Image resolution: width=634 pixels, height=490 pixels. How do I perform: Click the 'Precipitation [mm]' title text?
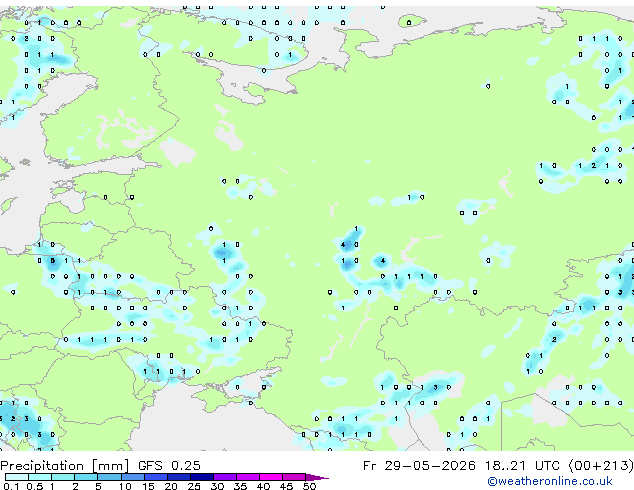coord(65,466)
